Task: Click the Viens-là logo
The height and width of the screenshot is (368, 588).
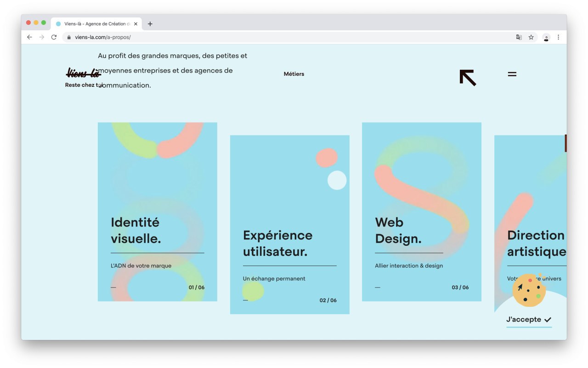Action: pyautogui.click(x=83, y=73)
